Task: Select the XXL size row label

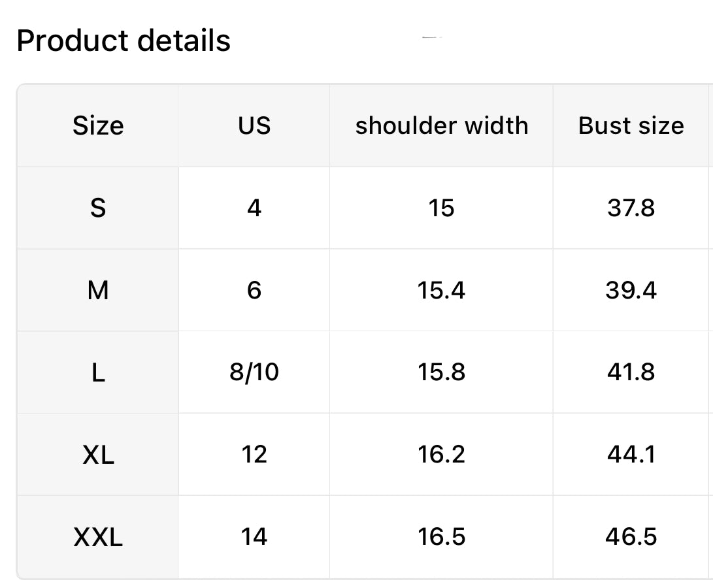Action: [x=98, y=537]
